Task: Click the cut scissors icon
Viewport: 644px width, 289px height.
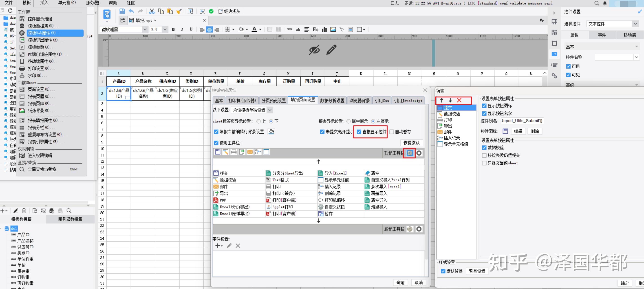Action: [x=152, y=11]
